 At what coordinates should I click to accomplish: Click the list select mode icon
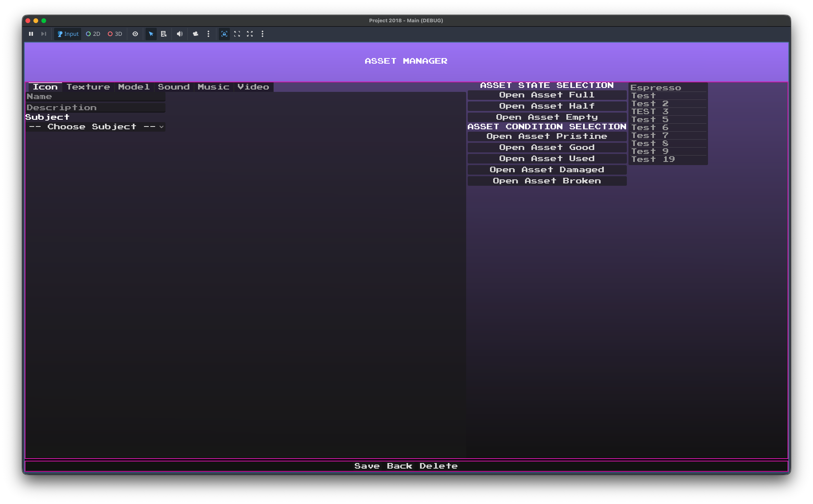coord(164,34)
